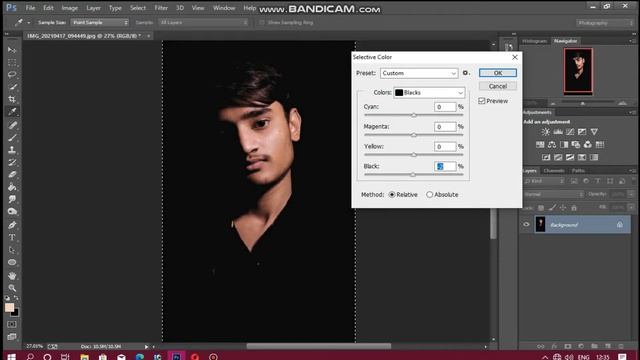Add a Vibrance adjustment
Screen dimensions: 640x360
pos(594,132)
